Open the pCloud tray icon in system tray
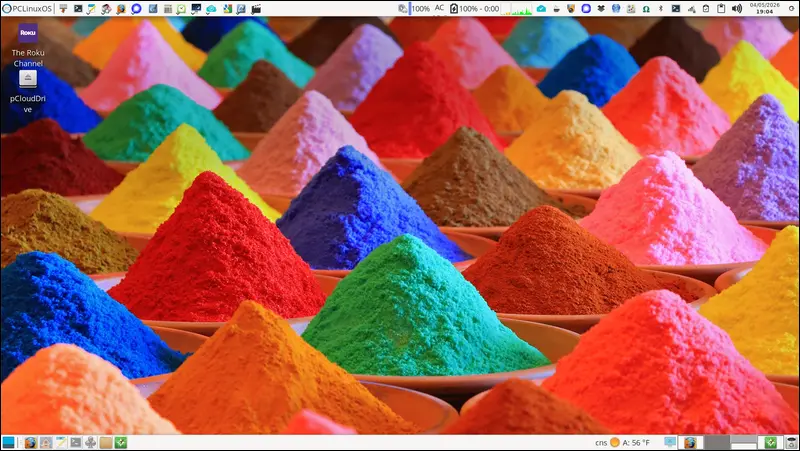800x451 pixels. pyautogui.click(x=541, y=9)
